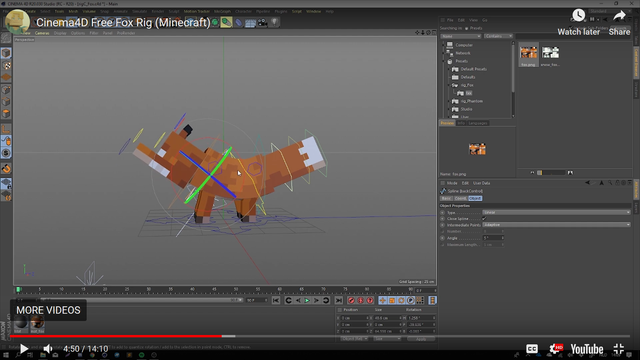Select the Points mode cube icon
640x360 pixels.
point(6,90)
